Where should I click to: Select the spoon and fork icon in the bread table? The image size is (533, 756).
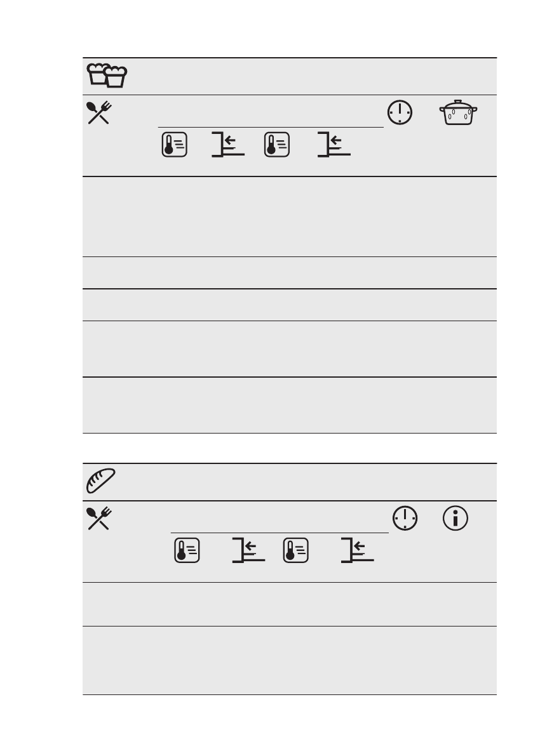pyautogui.click(x=99, y=519)
